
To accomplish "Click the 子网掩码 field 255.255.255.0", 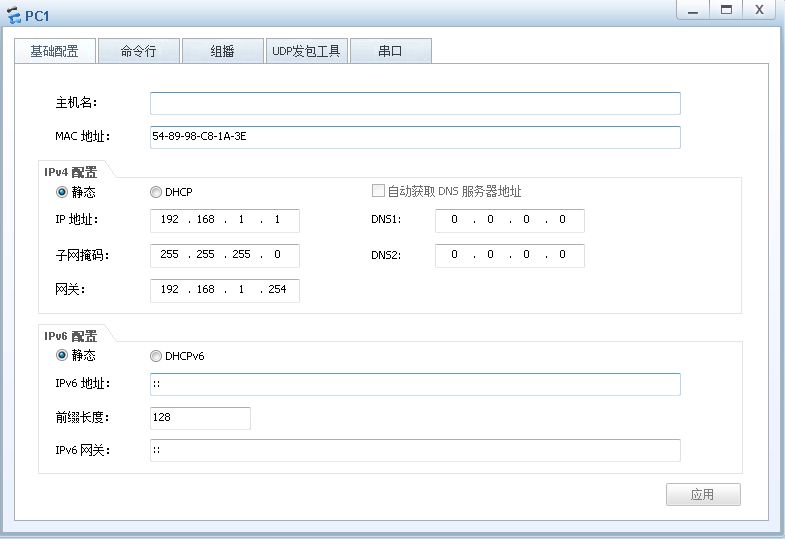I will 225,256.
